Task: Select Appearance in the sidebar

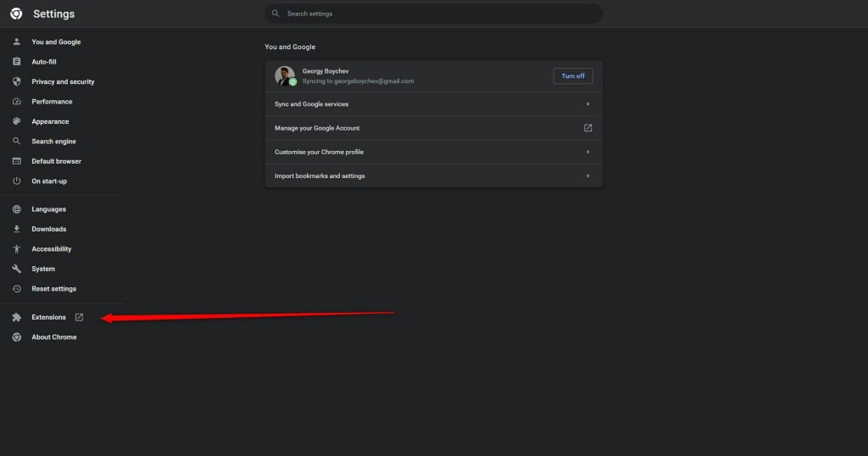Action: [x=50, y=121]
